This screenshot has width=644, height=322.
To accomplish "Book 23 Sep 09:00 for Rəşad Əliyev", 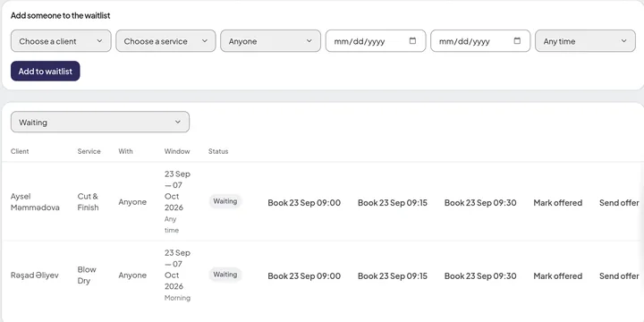I will 304,276.
